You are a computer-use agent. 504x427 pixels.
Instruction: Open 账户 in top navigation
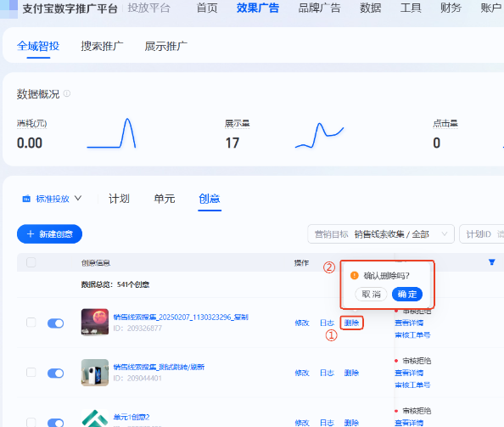tap(491, 8)
